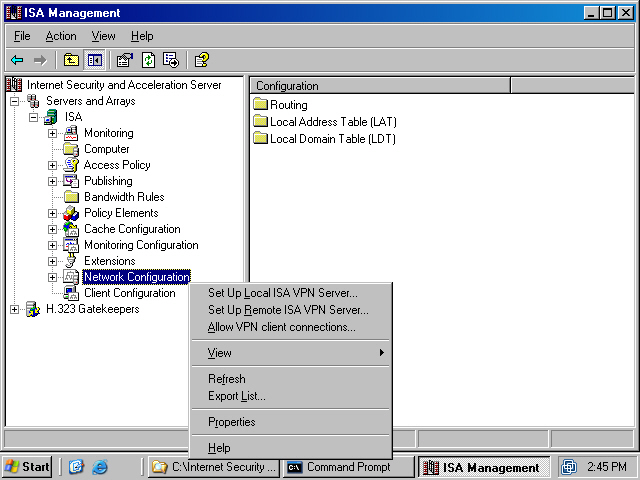This screenshot has height=480, width=640.
Task: Click the Local Domain Table folder icon
Action: pyautogui.click(x=260, y=138)
